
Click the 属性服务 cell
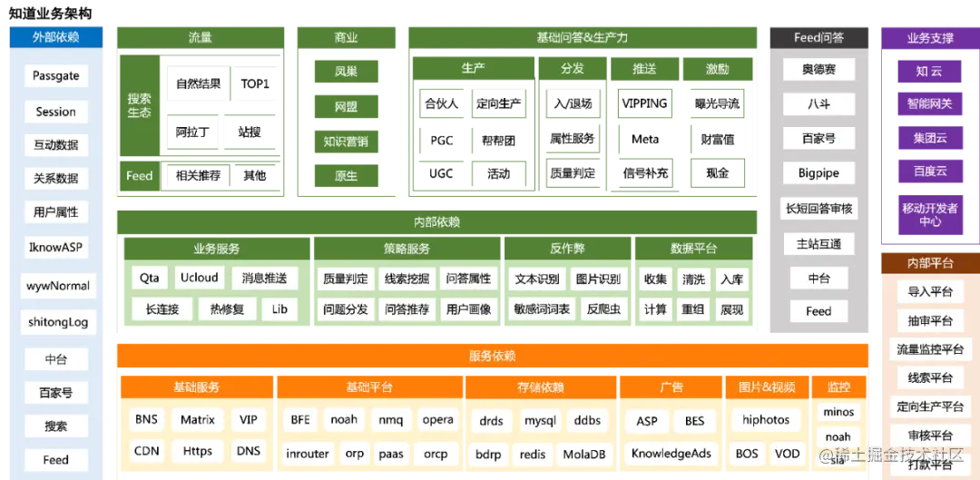[573, 138]
